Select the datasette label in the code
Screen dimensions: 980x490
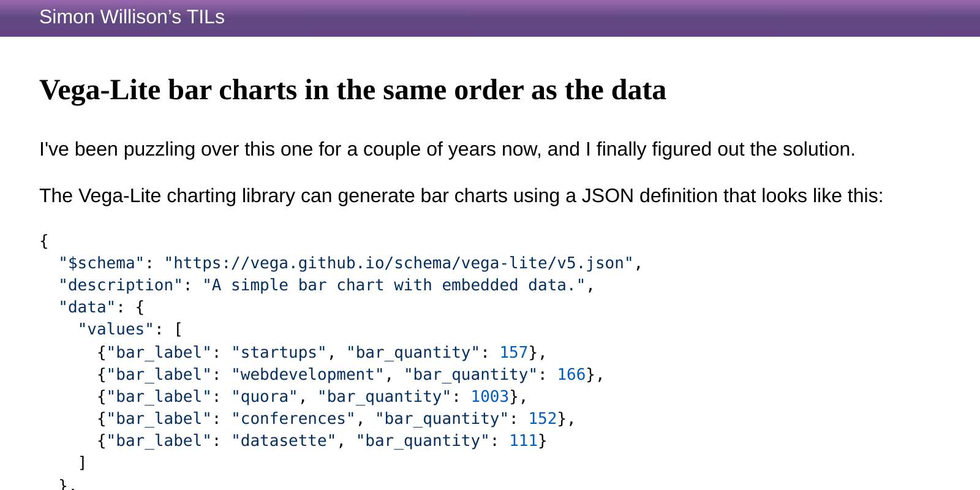click(x=285, y=440)
